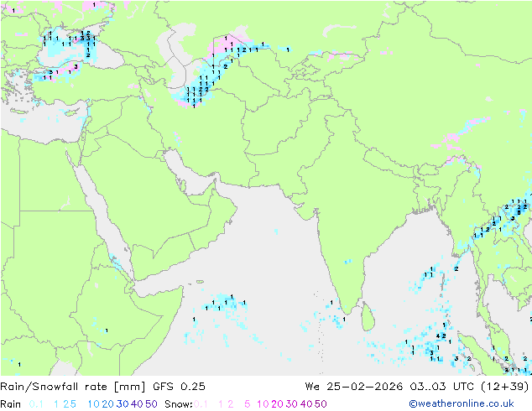Click the '(12+39)' forecast run label
The height and width of the screenshot is (411, 532).
pos(505,387)
